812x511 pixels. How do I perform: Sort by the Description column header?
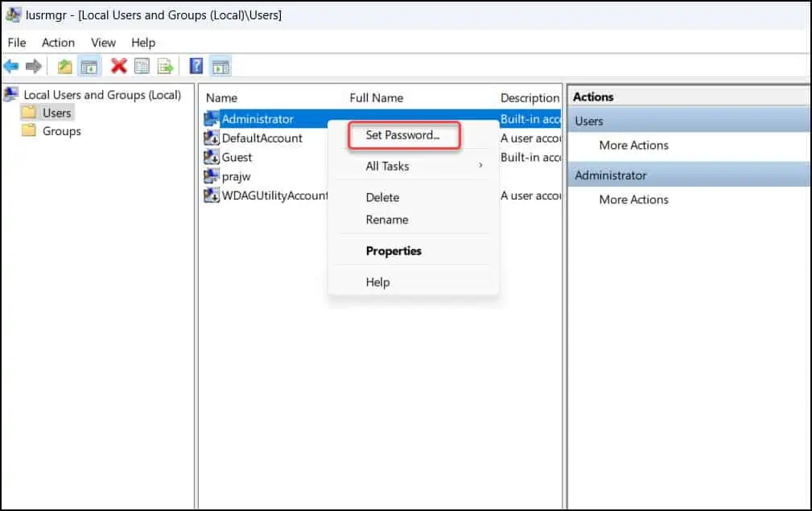[530, 98]
